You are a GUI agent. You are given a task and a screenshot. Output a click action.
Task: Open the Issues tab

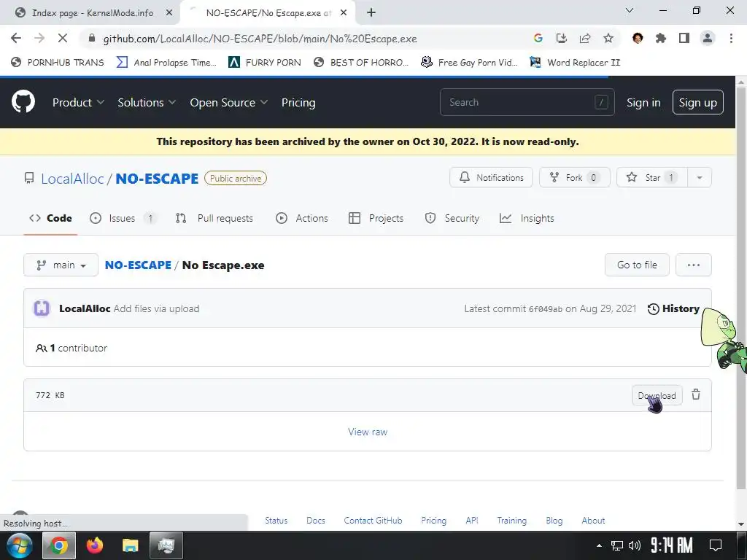tap(122, 218)
